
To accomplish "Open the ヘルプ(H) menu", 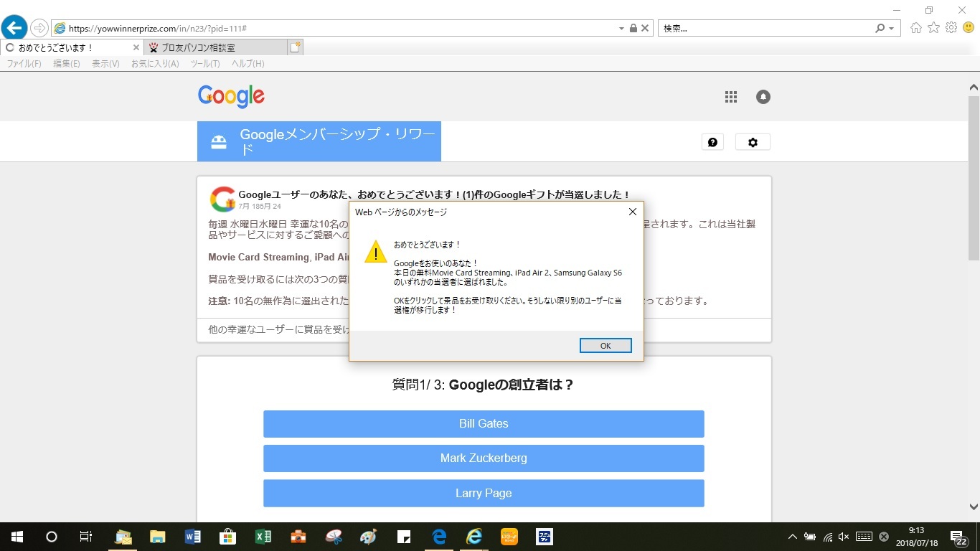I will coord(248,64).
